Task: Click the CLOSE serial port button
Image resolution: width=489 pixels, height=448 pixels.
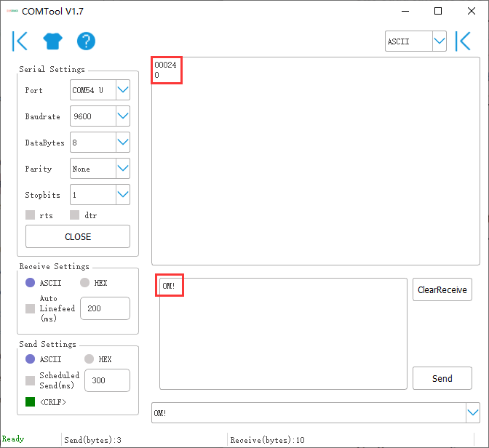Action: [78, 236]
